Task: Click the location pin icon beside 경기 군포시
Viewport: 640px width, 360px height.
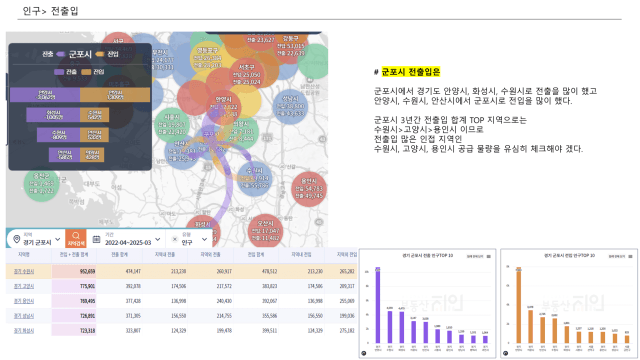Action: [17, 239]
